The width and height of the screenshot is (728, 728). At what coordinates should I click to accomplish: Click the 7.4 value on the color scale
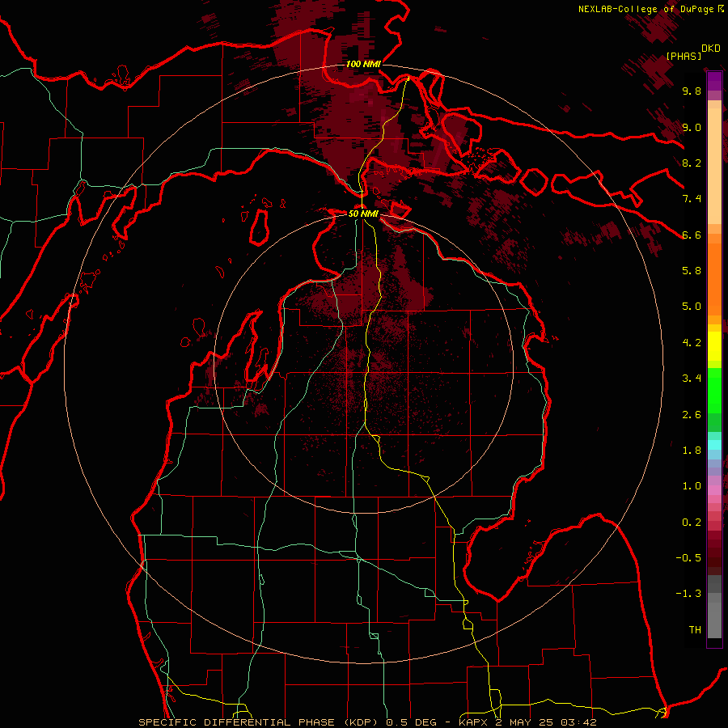point(692,199)
